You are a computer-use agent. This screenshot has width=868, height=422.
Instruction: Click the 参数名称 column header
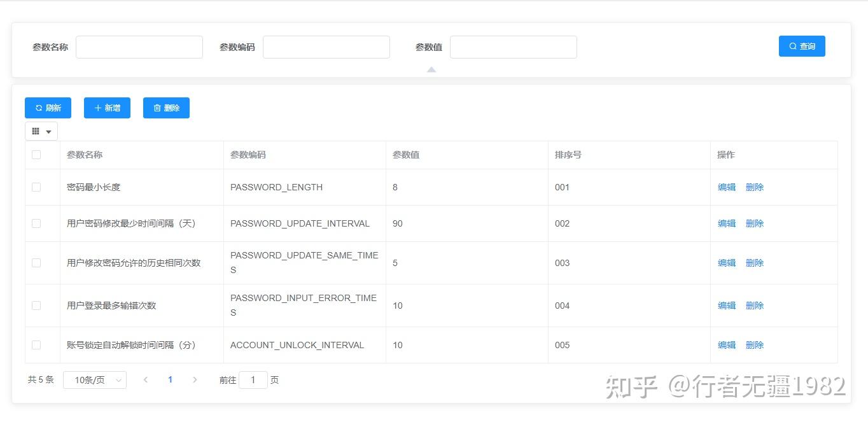point(142,155)
